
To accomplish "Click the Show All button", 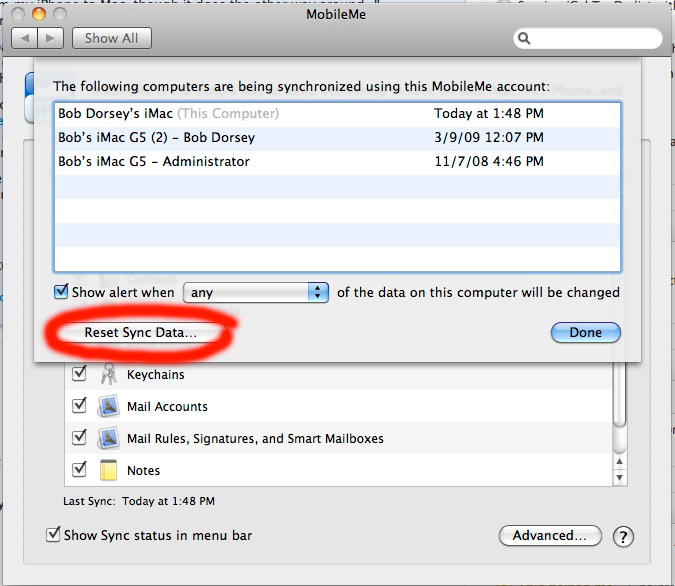I will pyautogui.click(x=111, y=38).
